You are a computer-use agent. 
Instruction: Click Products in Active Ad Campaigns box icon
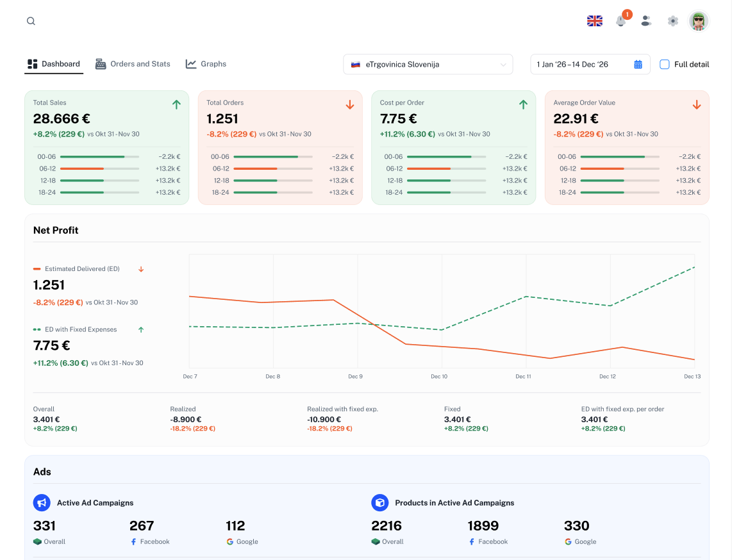click(x=380, y=502)
